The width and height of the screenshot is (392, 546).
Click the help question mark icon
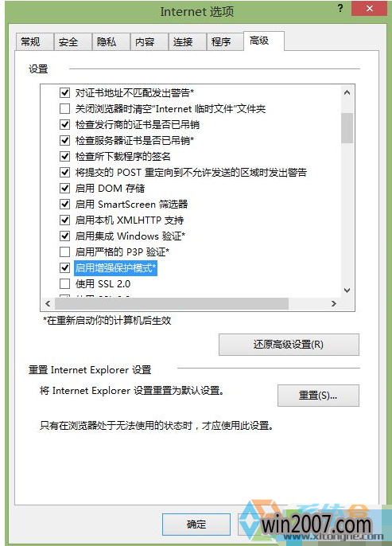(340, 8)
